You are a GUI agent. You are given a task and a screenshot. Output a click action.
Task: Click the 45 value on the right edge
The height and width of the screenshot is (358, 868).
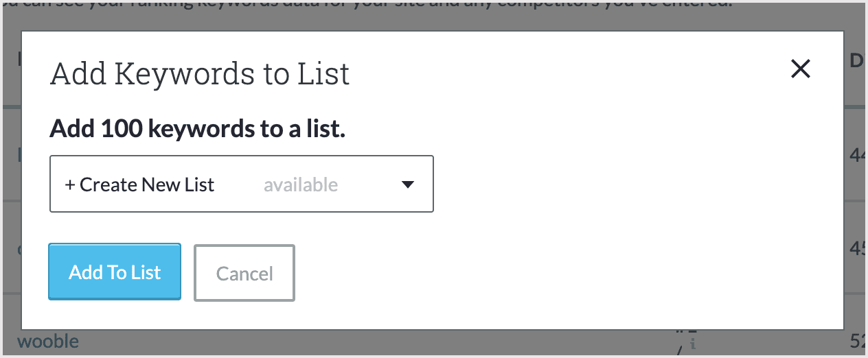click(x=857, y=249)
